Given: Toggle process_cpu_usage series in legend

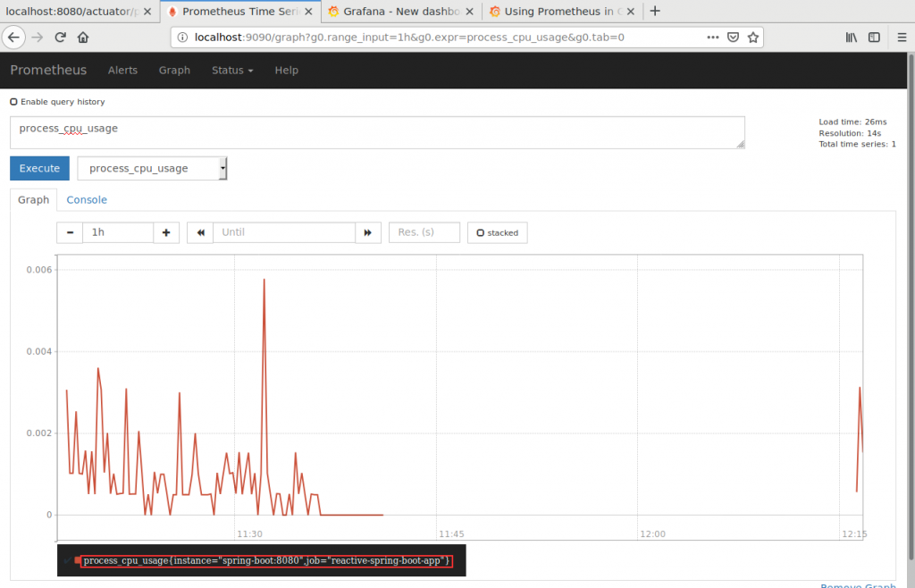Looking at the screenshot, I should coord(266,560).
